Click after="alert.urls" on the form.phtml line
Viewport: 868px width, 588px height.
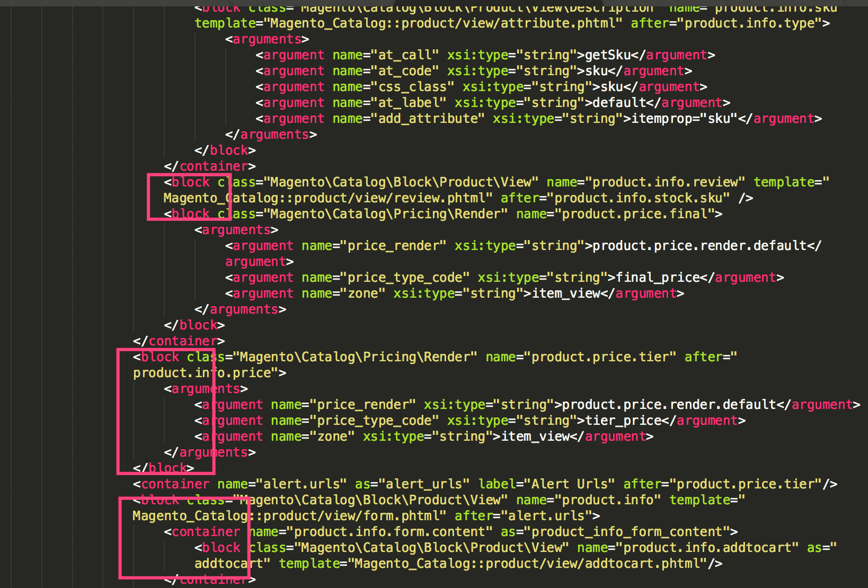click(x=524, y=516)
